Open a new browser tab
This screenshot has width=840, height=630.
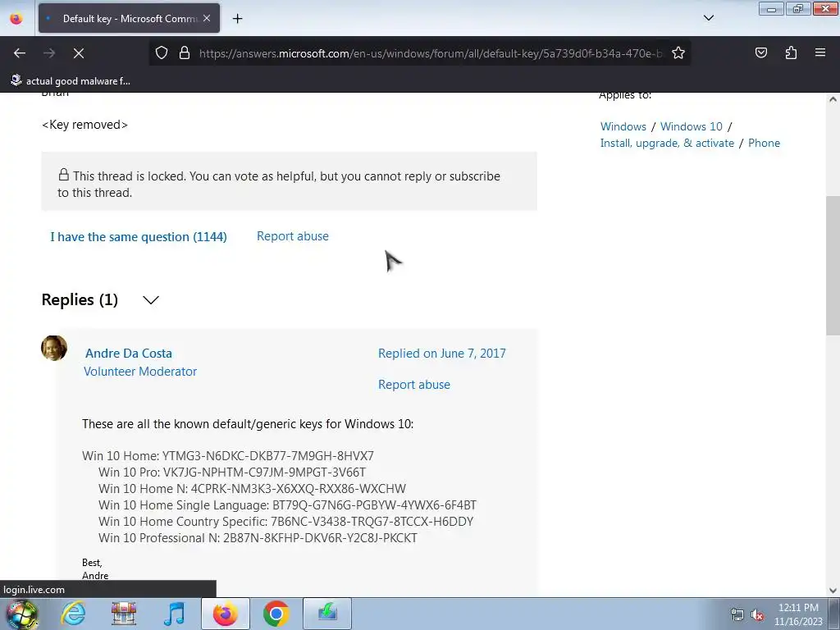[x=237, y=19]
